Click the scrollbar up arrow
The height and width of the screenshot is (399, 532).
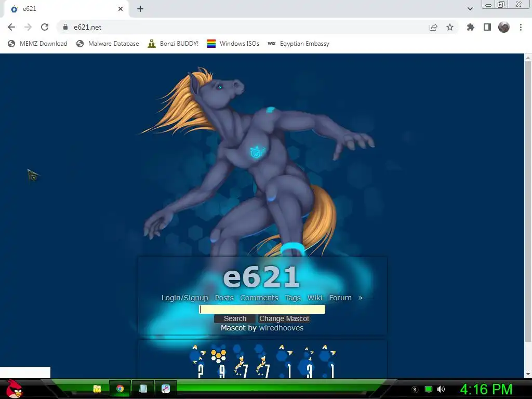click(528, 57)
